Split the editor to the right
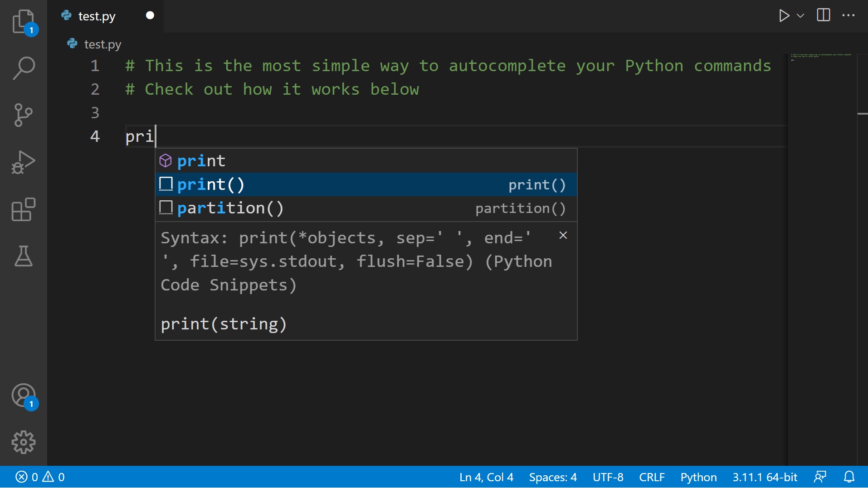Image resolution: width=868 pixels, height=488 pixels. (x=823, y=15)
